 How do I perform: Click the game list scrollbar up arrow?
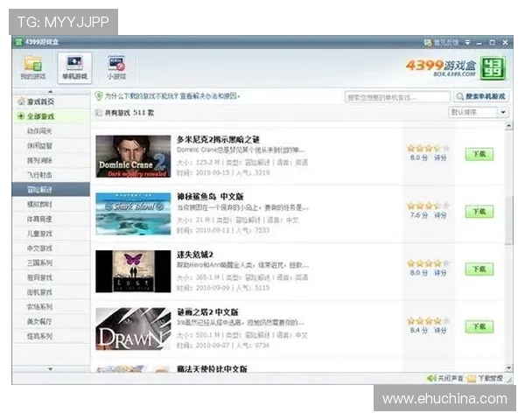(x=508, y=126)
